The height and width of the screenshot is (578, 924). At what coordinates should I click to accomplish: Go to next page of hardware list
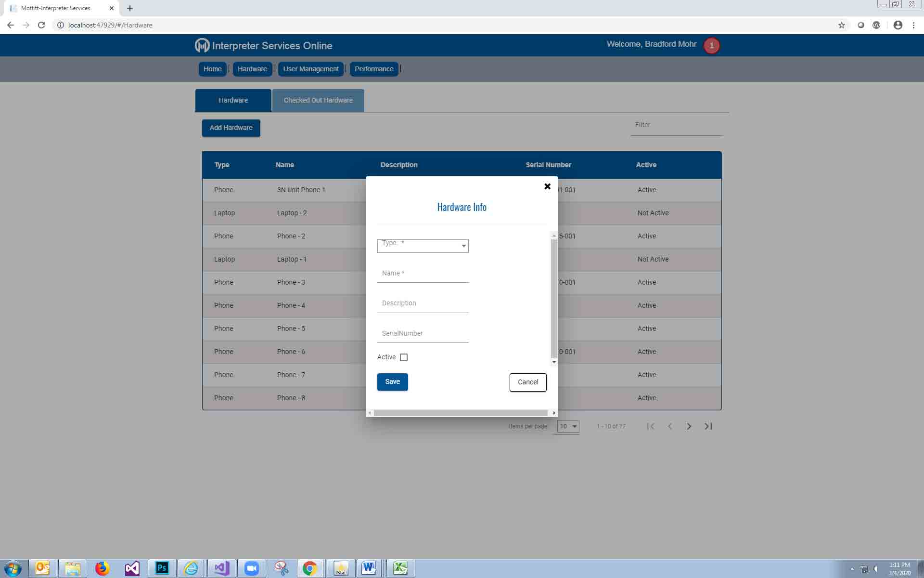point(689,426)
